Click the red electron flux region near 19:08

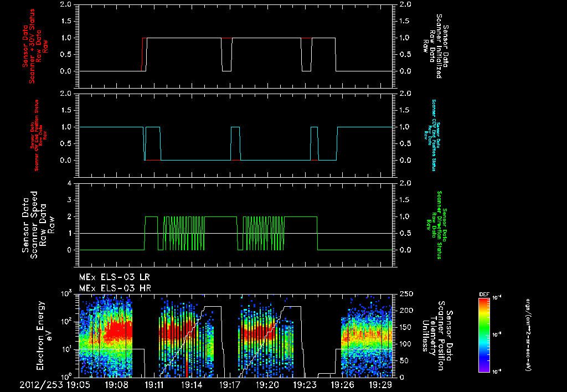point(117,331)
